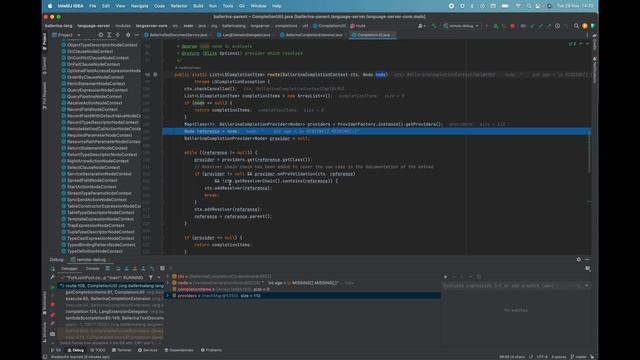Open the Services tool window

click(148, 350)
